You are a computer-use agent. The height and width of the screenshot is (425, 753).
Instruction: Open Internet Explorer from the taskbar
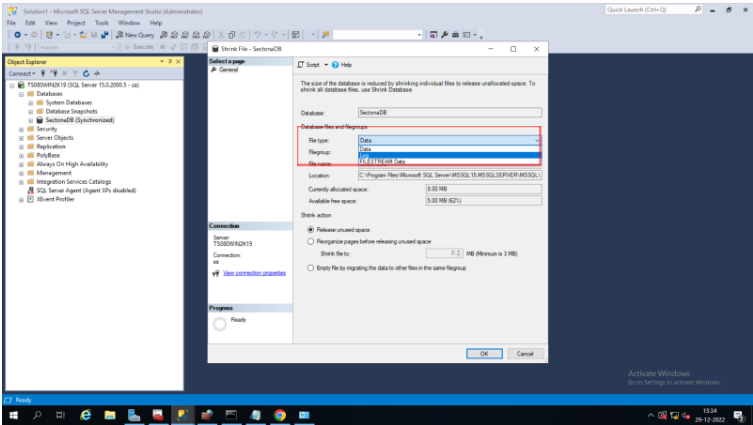coord(85,414)
